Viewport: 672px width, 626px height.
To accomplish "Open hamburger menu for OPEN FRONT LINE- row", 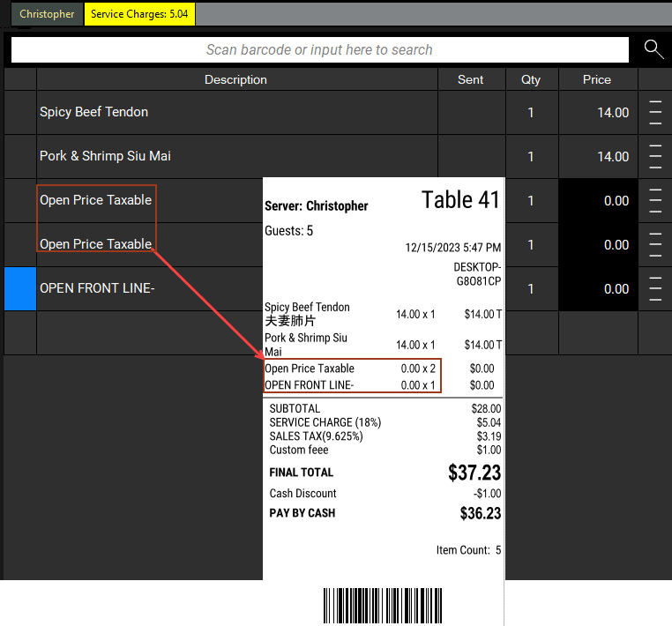I will 654,288.
